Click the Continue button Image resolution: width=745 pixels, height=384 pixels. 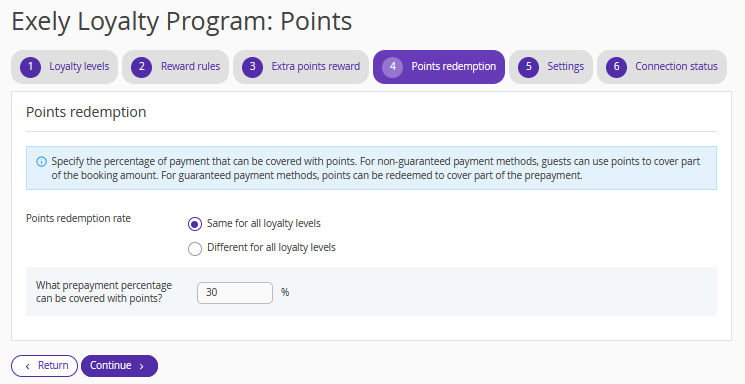pyautogui.click(x=119, y=366)
